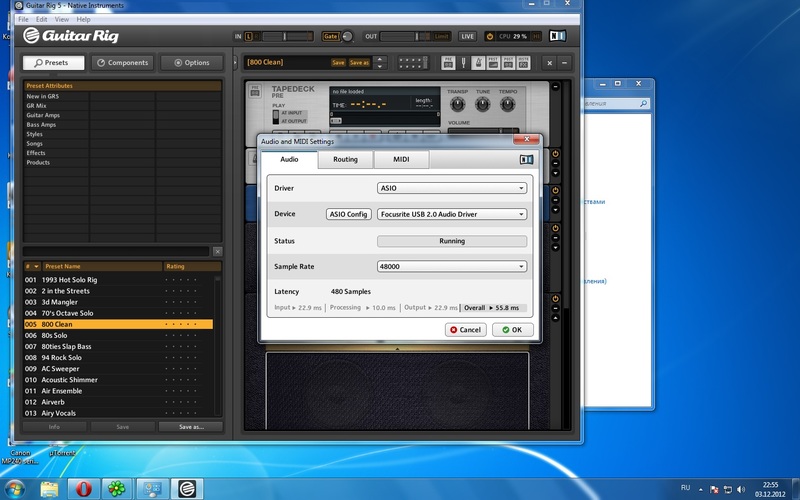The height and width of the screenshot is (500, 800).
Task: Sort presets by Rating column header
Action: tap(192, 266)
